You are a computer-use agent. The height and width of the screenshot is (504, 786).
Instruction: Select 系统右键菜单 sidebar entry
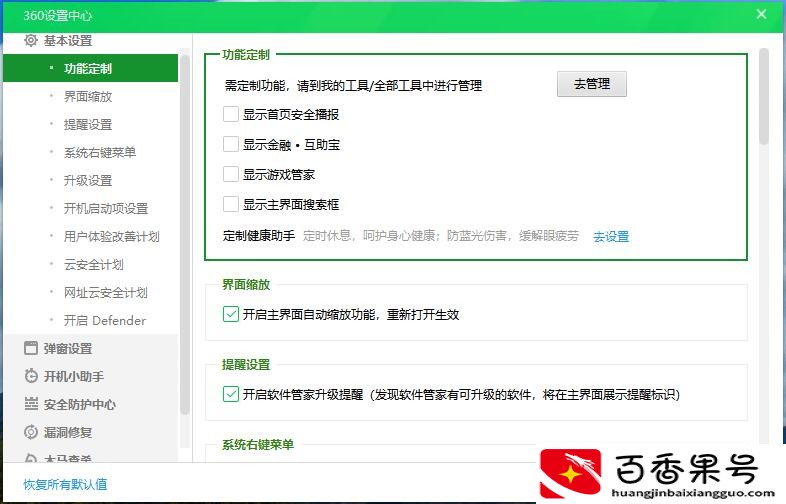point(100,152)
